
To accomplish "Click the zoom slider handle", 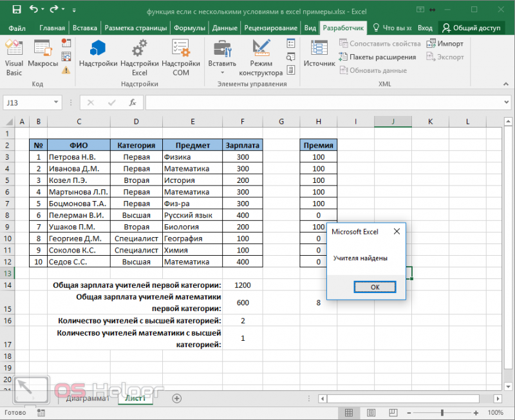I will 442,412.
